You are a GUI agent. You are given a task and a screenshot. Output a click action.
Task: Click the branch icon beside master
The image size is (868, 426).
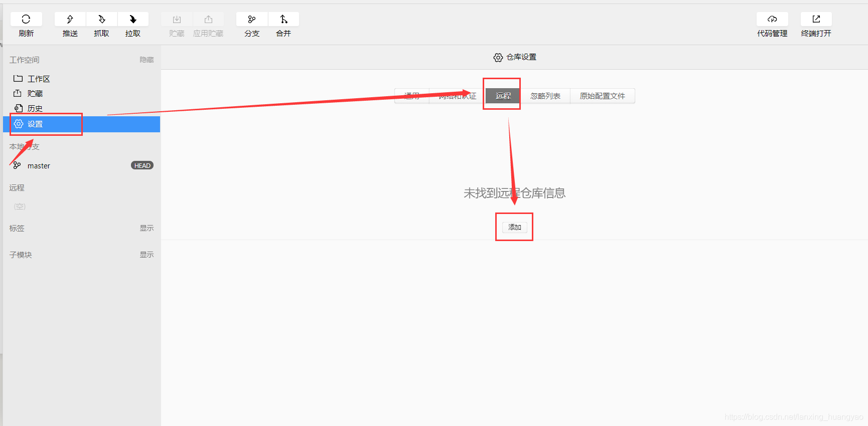coord(17,165)
